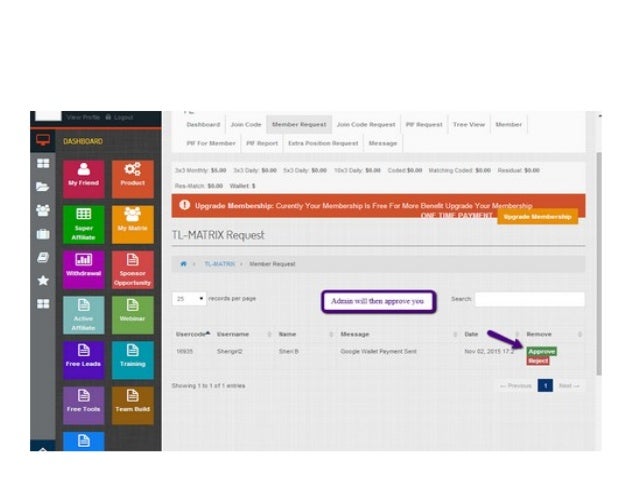Viewport: 638px width, 479px height.
Task: Select the Sherigirl2 username cell
Action: pos(229,351)
